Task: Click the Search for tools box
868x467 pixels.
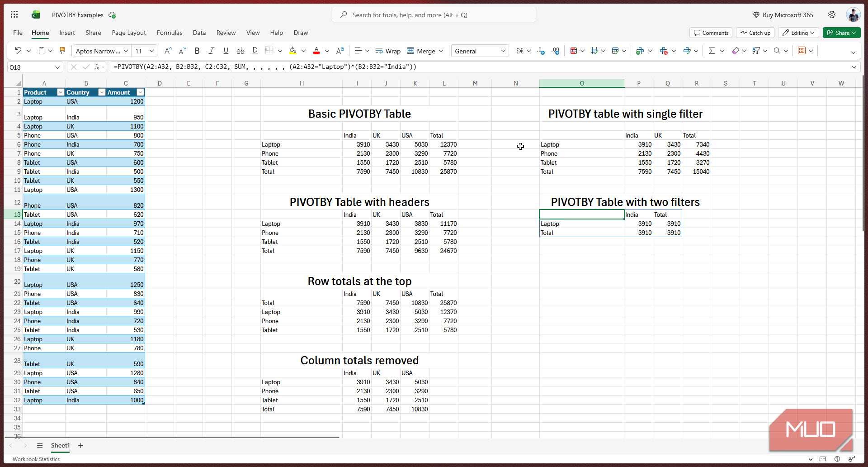Action: pyautogui.click(x=434, y=15)
